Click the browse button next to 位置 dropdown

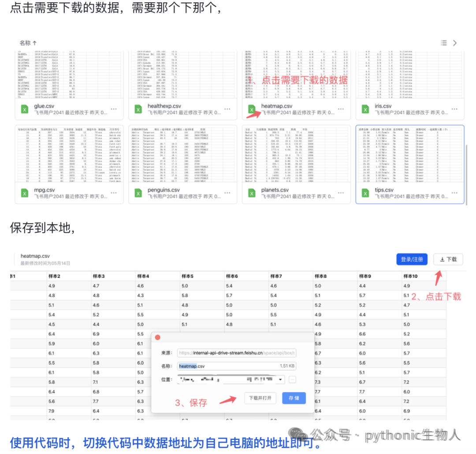tap(292, 380)
